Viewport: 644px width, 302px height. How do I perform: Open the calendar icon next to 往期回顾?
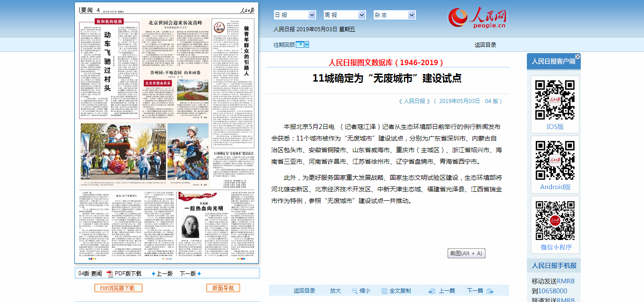(300, 45)
